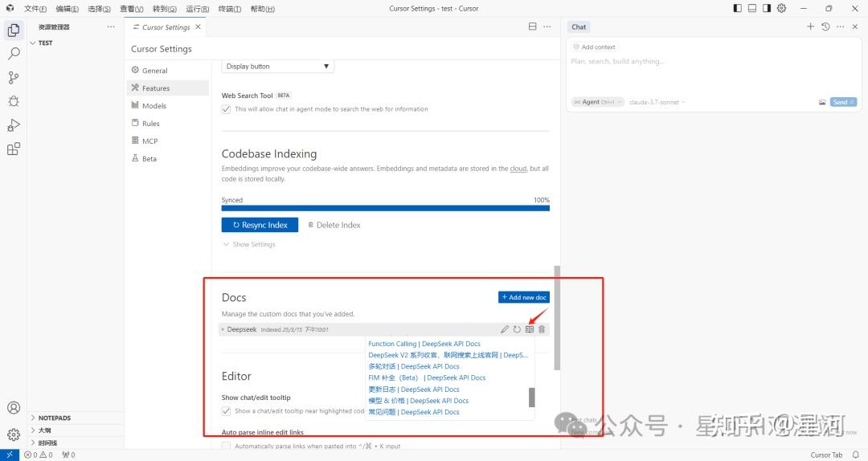The height and width of the screenshot is (461, 868).
Task: Re-index the Deepseek doc refresh icon
Action: coord(517,329)
